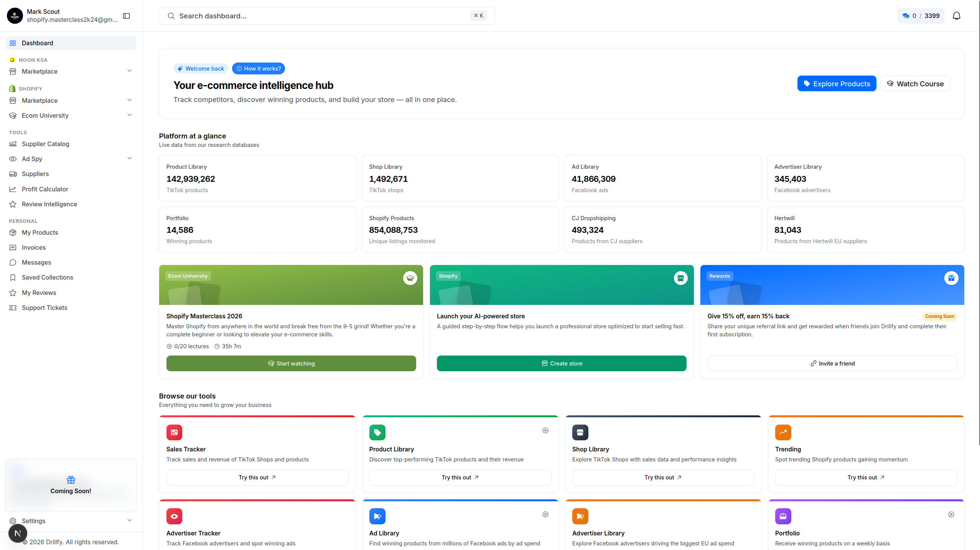Screen dimensions: 980x550
Task: Click the Messages chat bubble icon
Action: pos(13,262)
